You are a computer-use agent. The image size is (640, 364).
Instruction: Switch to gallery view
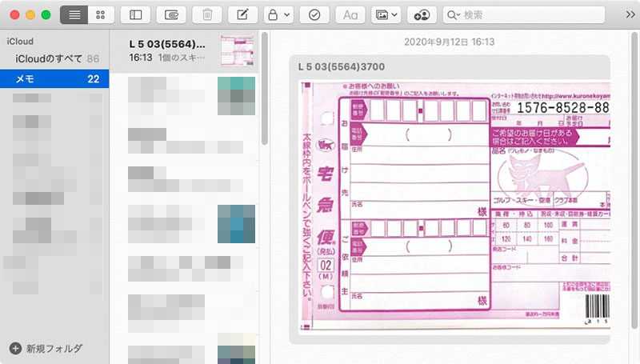(x=101, y=15)
